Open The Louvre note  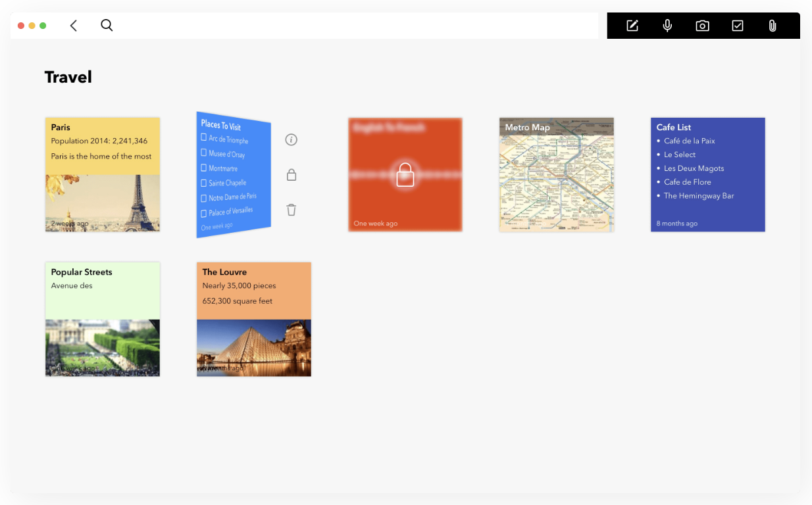253,319
